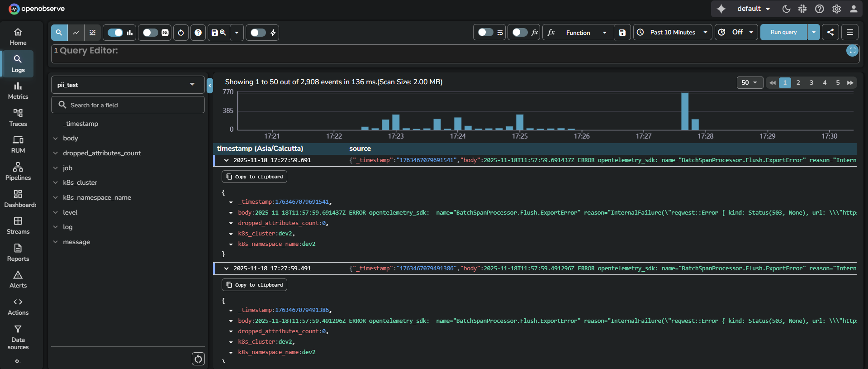Expand the k8s_cluster field
The height and width of the screenshot is (369, 868).
coord(56,183)
